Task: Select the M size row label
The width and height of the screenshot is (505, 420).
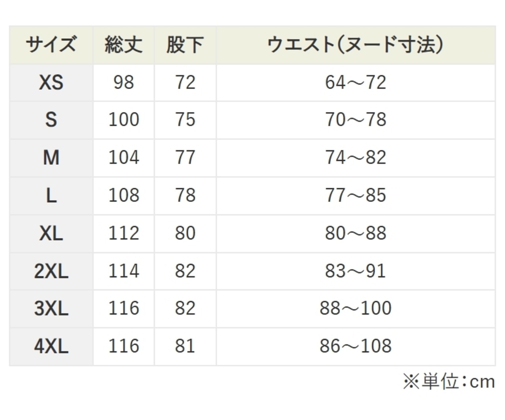Action: [x=51, y=157]
